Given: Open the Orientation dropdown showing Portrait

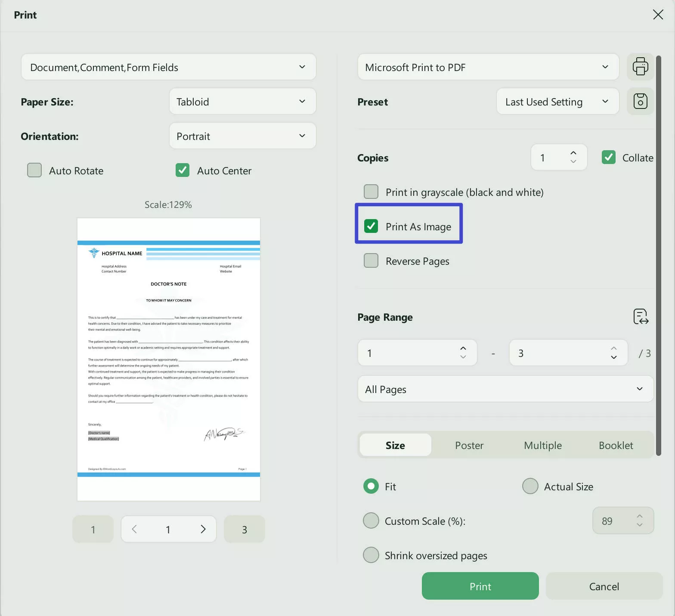Looking at the screenshot, I should 243,136.
